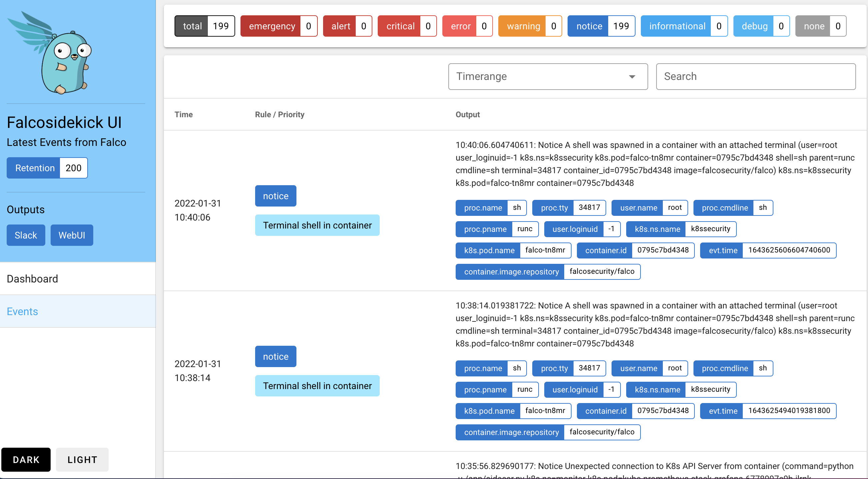Select the warning priority filter
Image resolution: width=868 pixels, height=479 pixels.
[x=530, y=26]
